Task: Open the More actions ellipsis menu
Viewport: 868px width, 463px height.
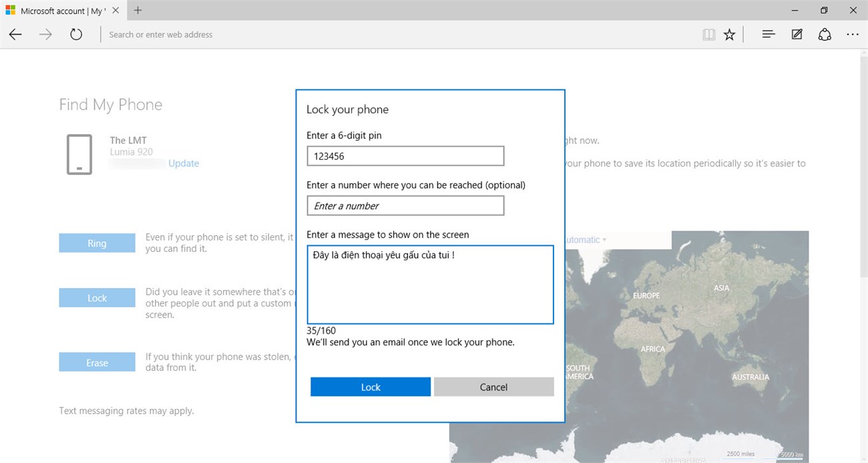Action: [852, 35]
